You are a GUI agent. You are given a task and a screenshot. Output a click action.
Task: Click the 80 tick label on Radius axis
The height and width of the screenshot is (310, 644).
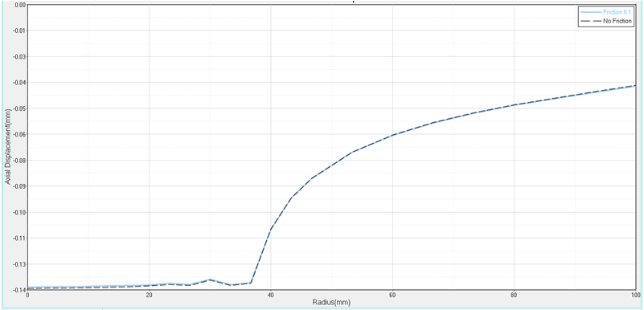515,296
